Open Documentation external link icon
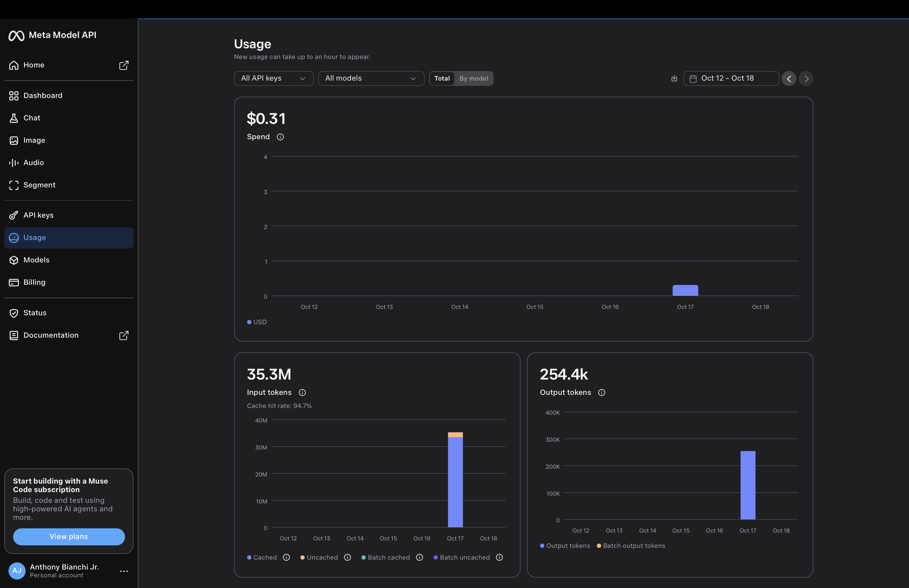 click(124, 335)
